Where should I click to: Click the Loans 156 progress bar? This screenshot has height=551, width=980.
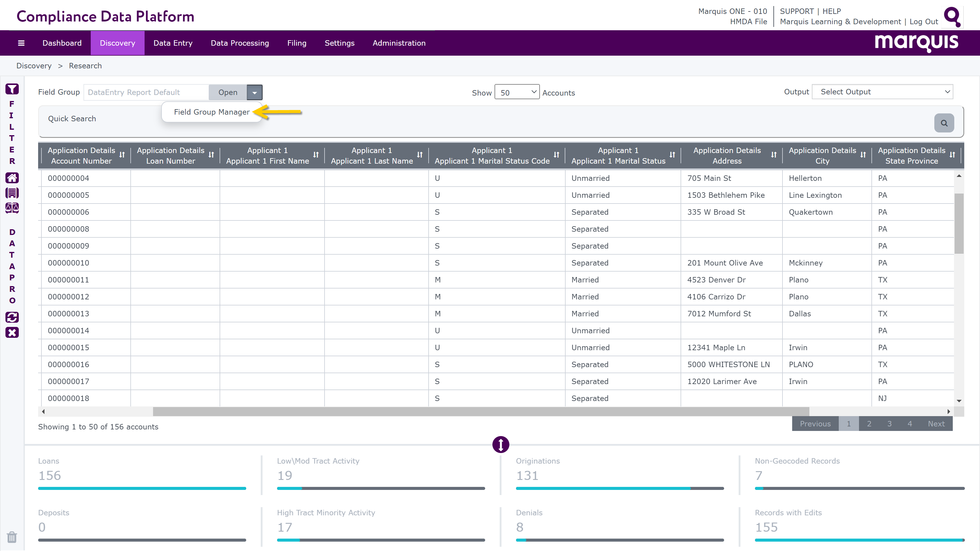142,488
